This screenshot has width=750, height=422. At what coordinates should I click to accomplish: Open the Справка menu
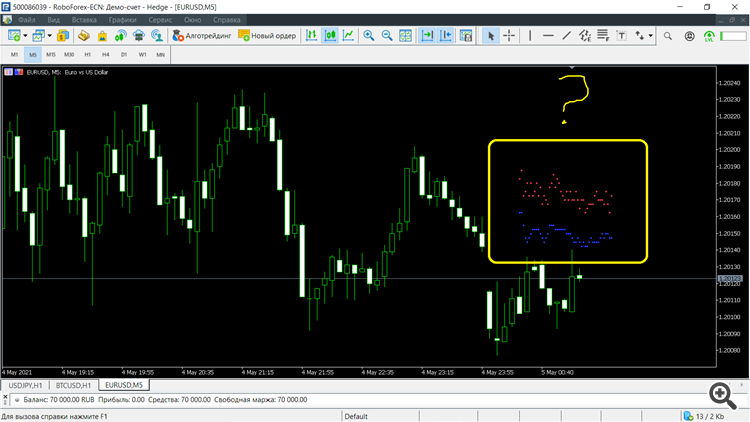227,20
